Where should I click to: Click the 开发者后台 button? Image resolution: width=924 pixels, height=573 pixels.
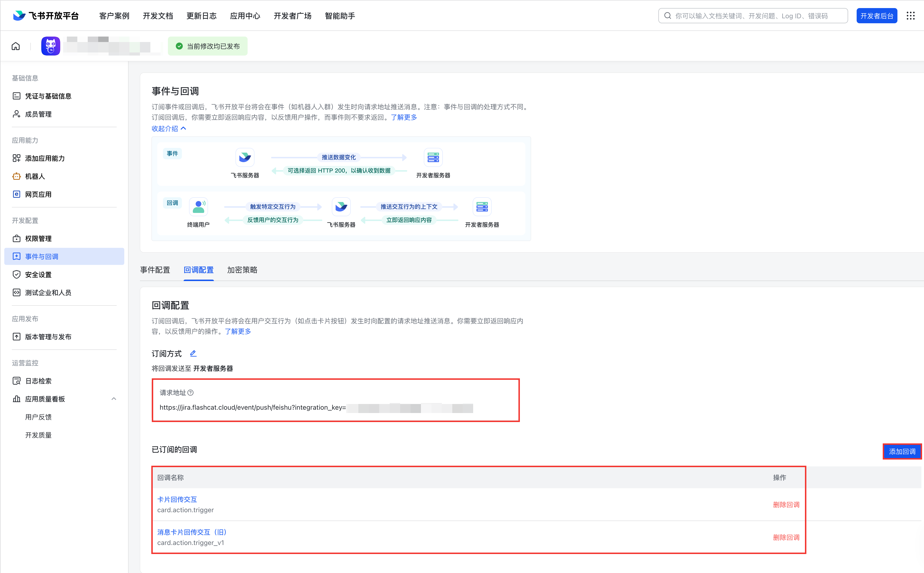pos(877,15)
